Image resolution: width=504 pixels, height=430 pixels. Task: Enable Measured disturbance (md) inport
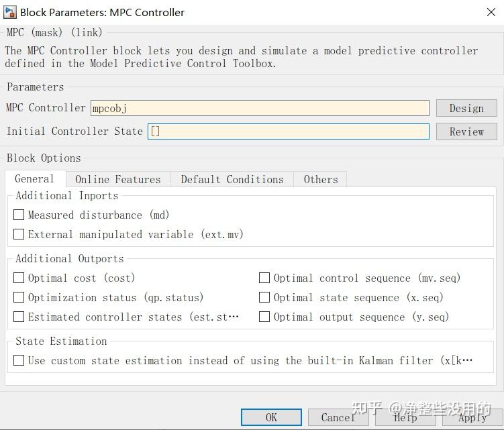[19, 215]
